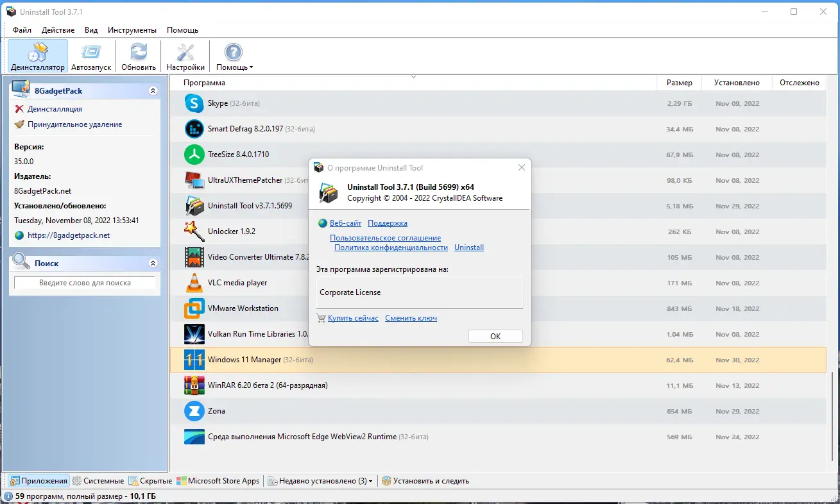This screenshot has height=504, width=840.
Task: Select the Edge WebView2 Runtime icon
Action: (194, 437)
